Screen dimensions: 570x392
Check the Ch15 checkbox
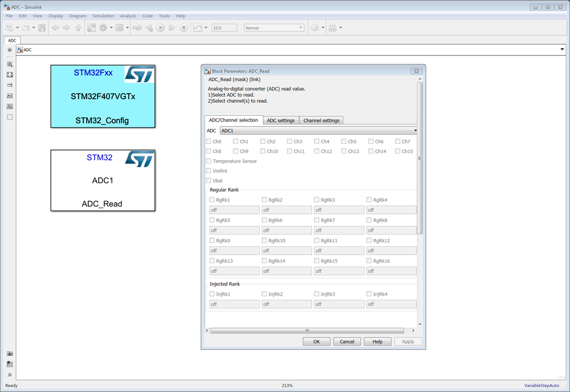tap(398, 151)
